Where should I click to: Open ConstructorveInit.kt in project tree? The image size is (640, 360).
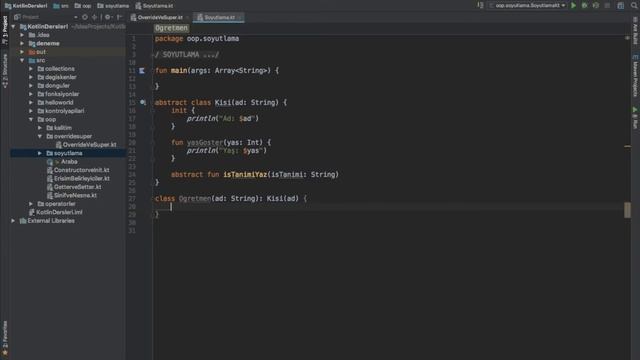coord(78,170)
